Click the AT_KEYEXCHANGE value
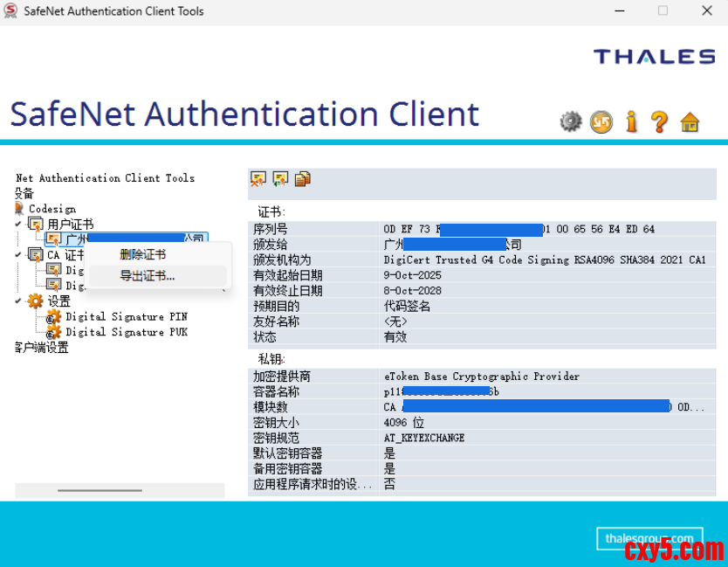Screen dimensions: 728x567 click(x=424, y=438)
